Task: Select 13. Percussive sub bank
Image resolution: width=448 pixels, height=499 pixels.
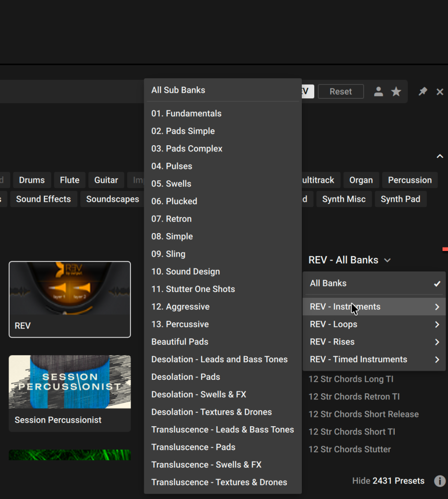Action: point(223,324)
